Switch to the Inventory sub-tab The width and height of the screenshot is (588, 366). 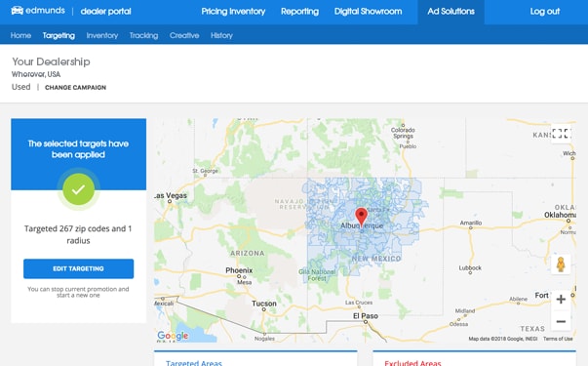point(102,35)
